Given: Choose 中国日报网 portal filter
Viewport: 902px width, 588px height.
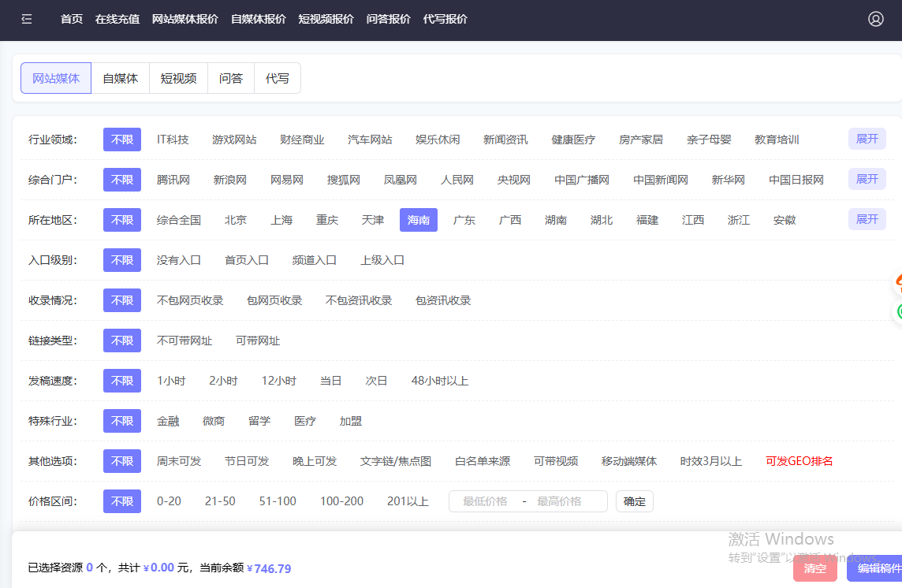Looking at the screenshot, I should (796, 180).
